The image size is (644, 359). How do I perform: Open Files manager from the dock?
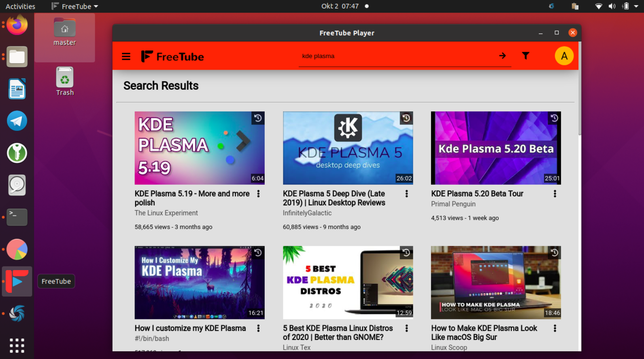17,57
